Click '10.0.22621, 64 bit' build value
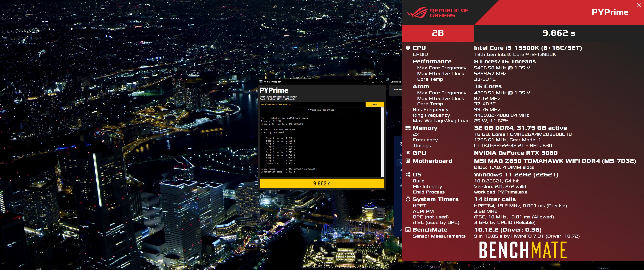The height and width of the screenshot is (270, 644). (x=496, y=181)
